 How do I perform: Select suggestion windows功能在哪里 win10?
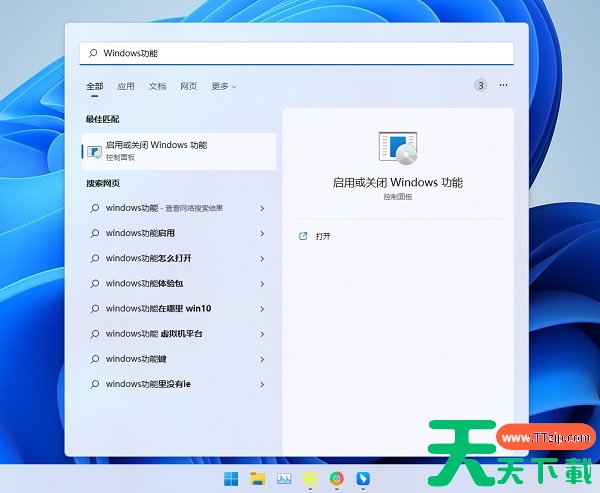click(177, 309)
